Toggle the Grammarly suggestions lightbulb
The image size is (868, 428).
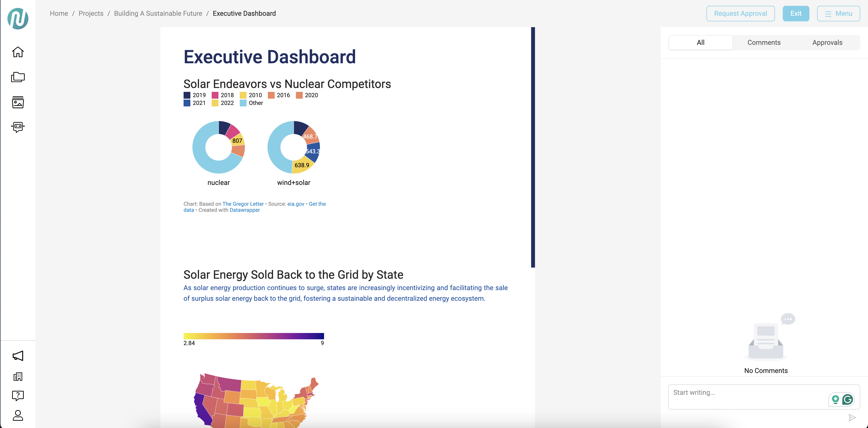click(835, 399)
